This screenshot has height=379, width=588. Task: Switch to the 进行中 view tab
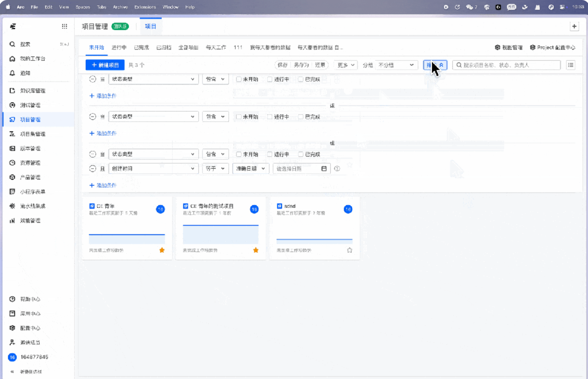point(119,48)
